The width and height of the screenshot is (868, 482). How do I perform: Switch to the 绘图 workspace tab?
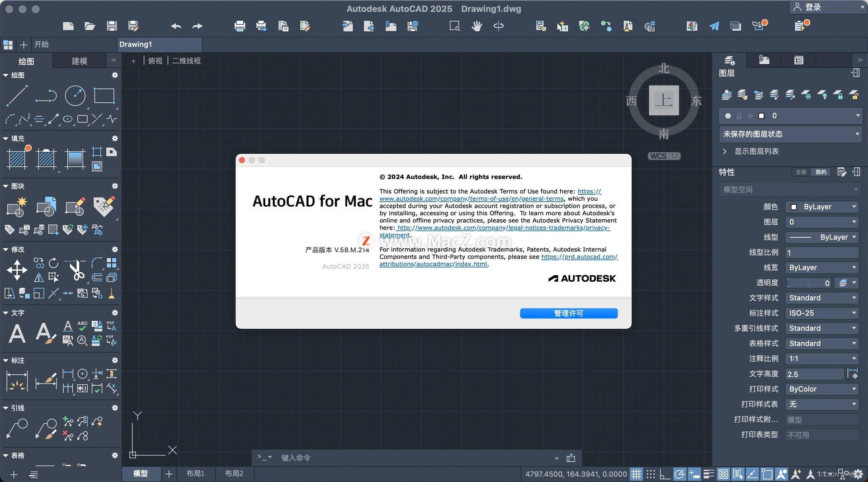pyautogui.click(x=26, y=61)
